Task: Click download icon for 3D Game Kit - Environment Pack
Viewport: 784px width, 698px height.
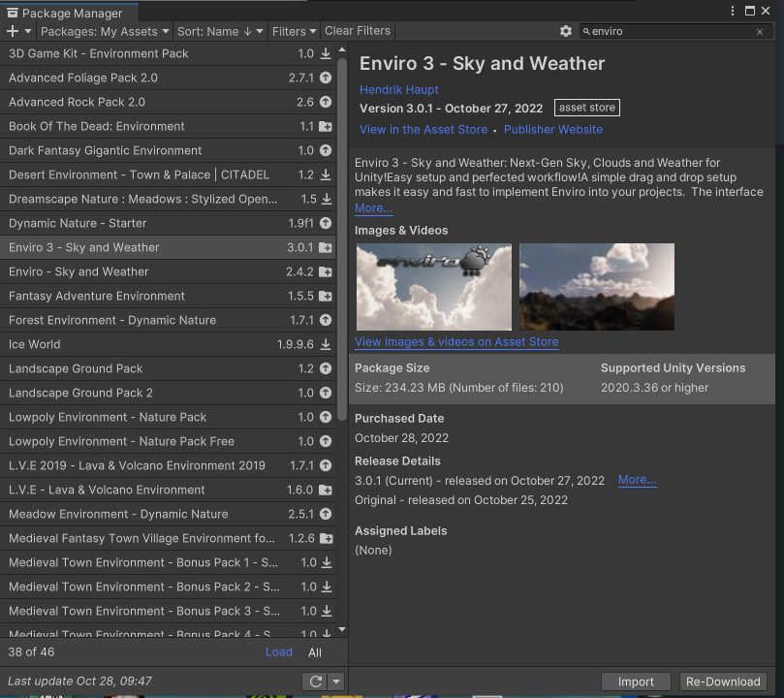Action: pos(326,53)
